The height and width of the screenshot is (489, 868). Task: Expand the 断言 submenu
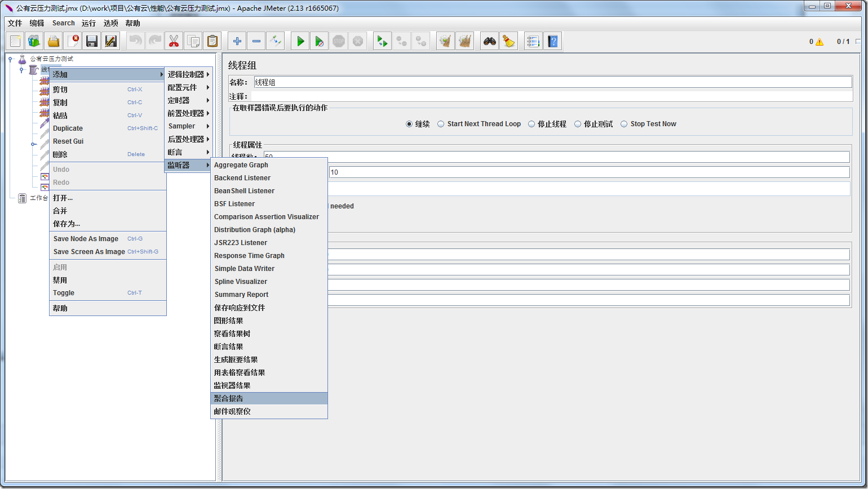coord(188,152)
